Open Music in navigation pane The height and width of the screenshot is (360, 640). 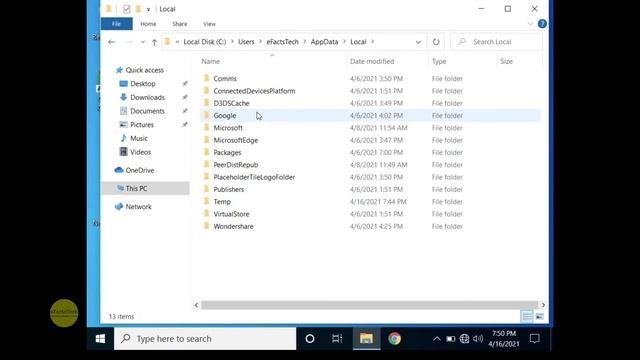pos(139,138)
